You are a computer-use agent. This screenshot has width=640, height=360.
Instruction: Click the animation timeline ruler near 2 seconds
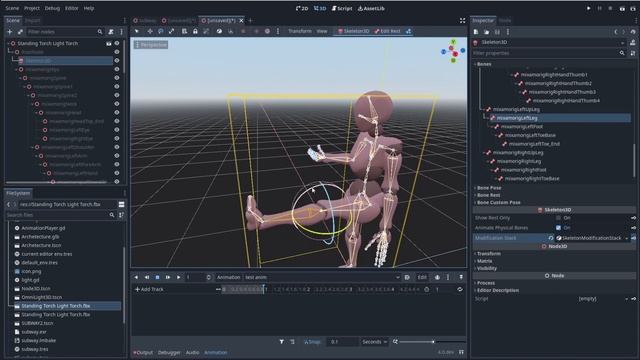[309, 289]
